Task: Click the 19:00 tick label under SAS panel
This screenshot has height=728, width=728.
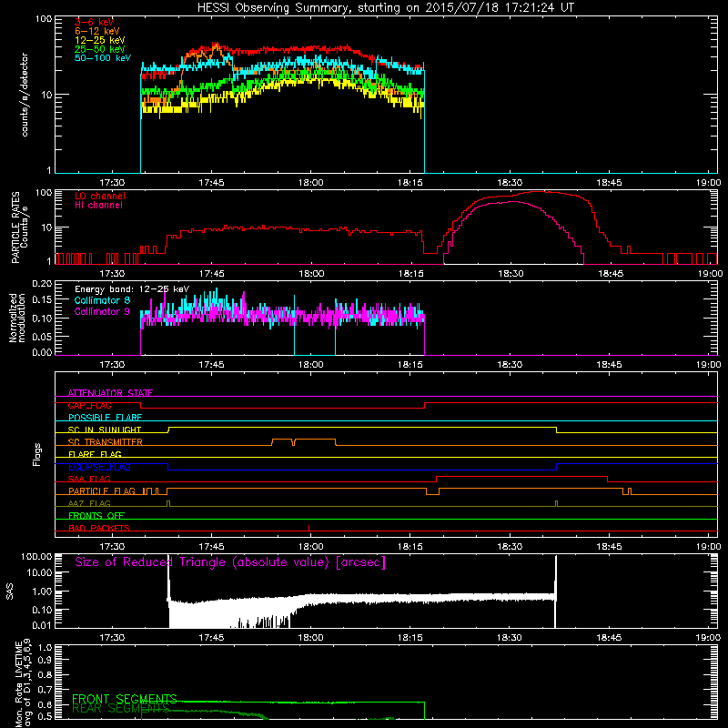Action: [x=709, y=638]
